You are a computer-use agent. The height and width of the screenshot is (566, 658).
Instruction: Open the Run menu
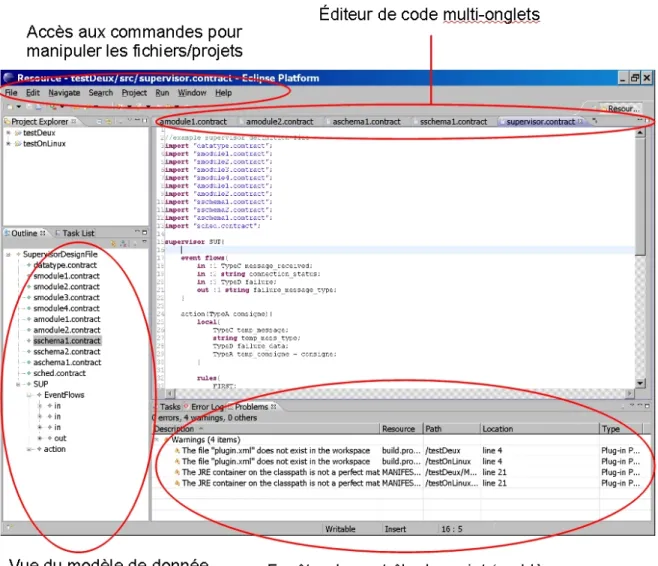162,93
